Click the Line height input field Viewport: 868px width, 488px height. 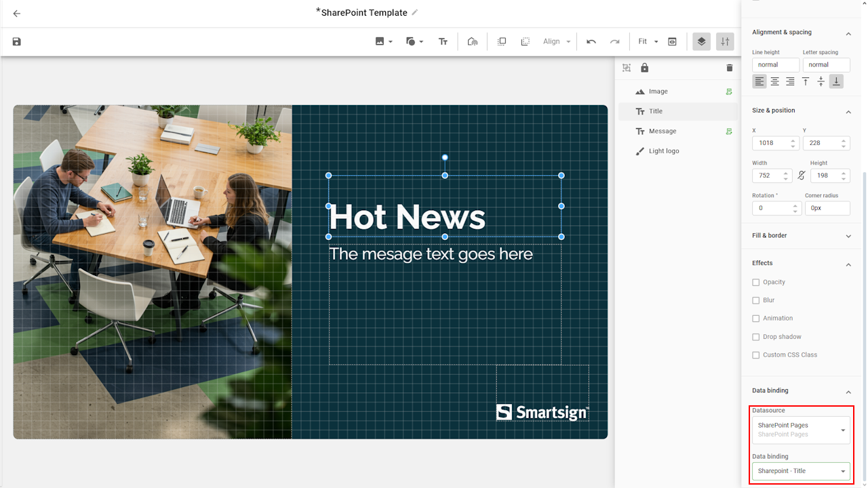[x=775, y=65]
